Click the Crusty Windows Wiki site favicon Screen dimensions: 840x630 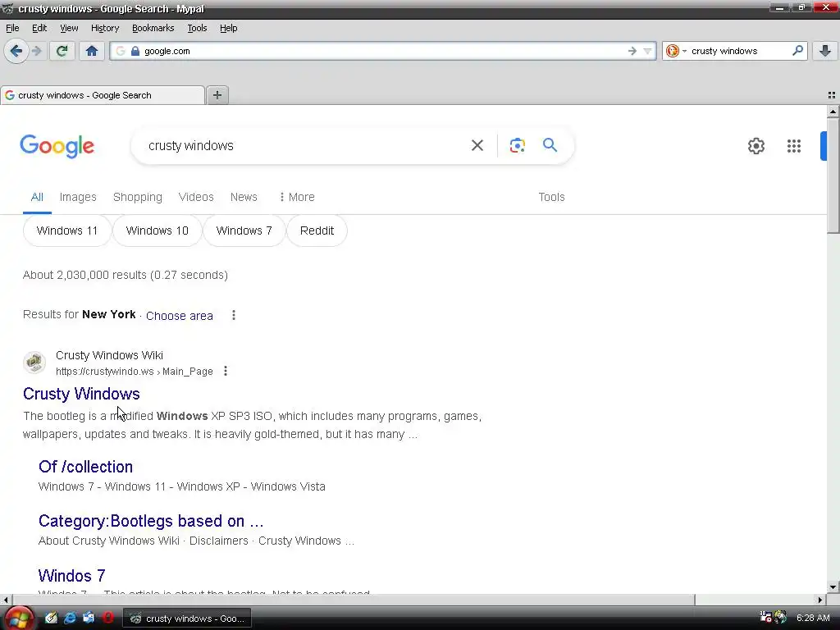34,363
